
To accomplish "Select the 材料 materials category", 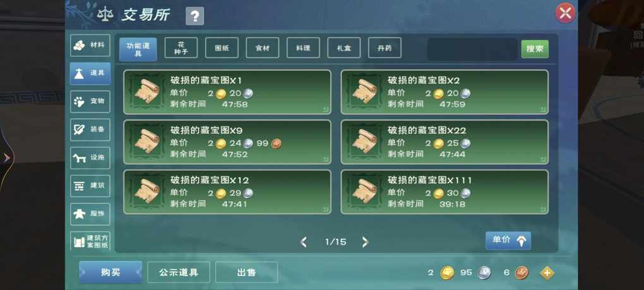I will (x=90, y=45).
